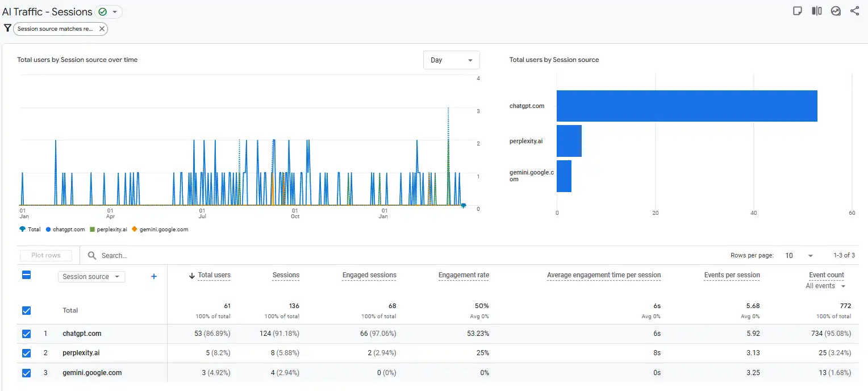Open the report title dropdown arrow
This screenshot has height=391, width=868.
pos(115,12)
